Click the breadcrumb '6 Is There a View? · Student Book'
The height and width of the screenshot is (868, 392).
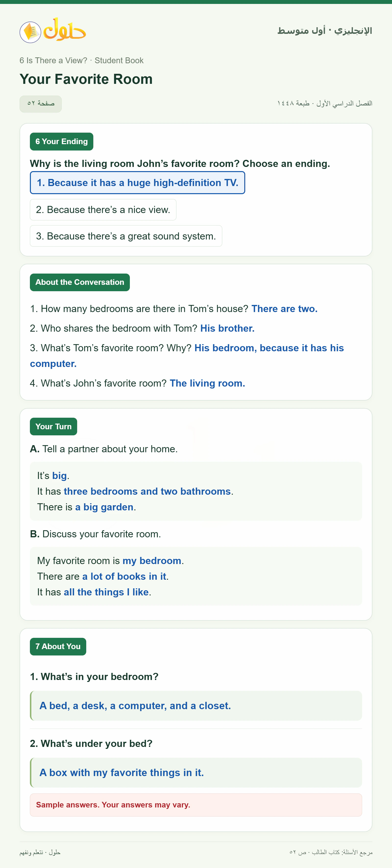82,61
